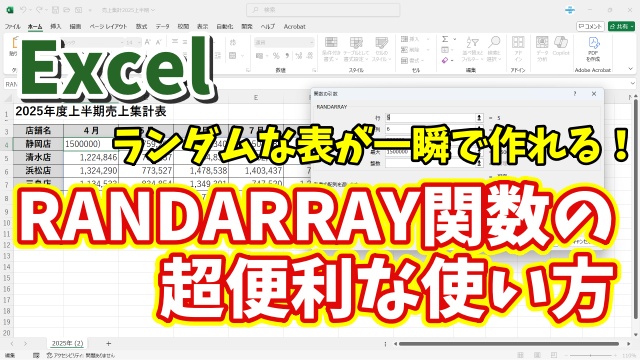This screenshot has width=640, height=360.
Task: Open the merge cells dropdown arrow
Action: click(x=242, y=56)
